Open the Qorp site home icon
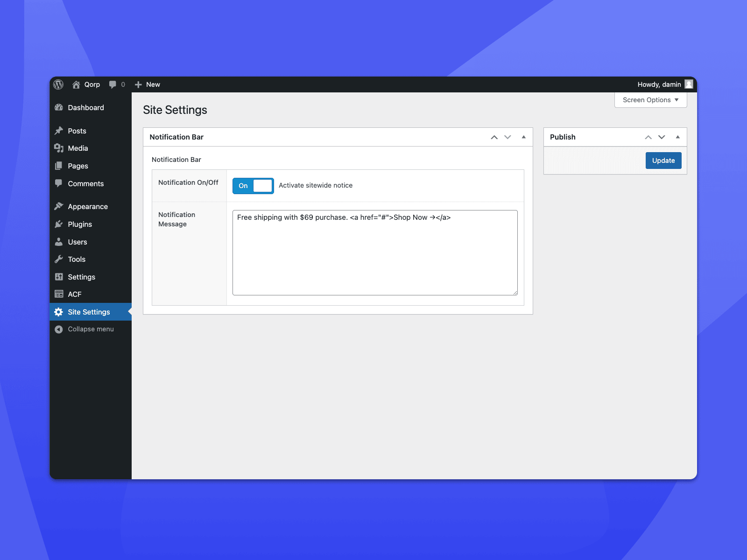Viewport: 747px width, 560px height. [76, 84]
